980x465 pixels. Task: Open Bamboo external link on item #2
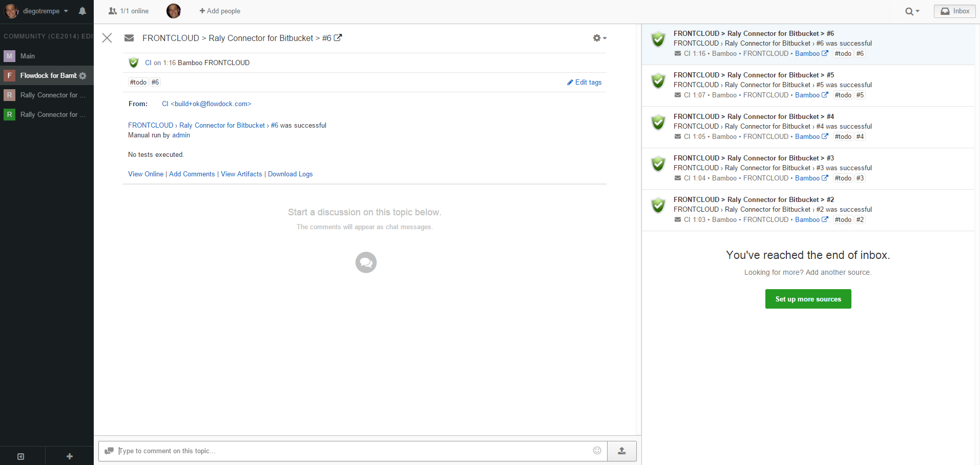coord(811,219)
